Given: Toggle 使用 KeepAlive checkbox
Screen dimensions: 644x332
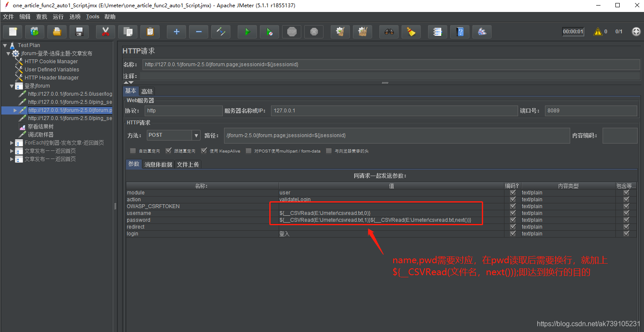Looking at the screenshot, I should click(204, 151).
